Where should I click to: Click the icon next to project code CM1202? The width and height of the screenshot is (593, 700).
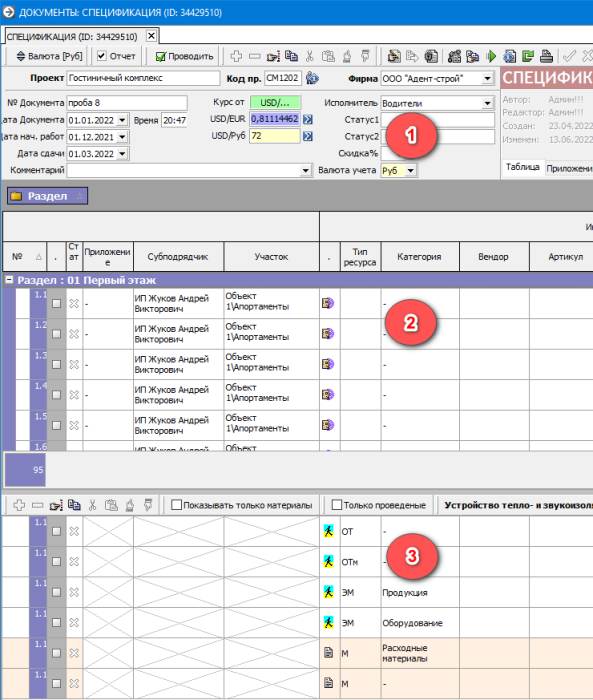pos(312,78)
